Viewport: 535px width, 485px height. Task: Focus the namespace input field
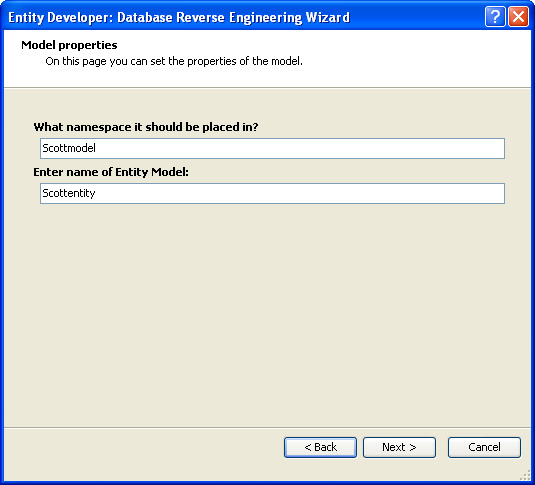pyautogui.click(x=272, y=148)
